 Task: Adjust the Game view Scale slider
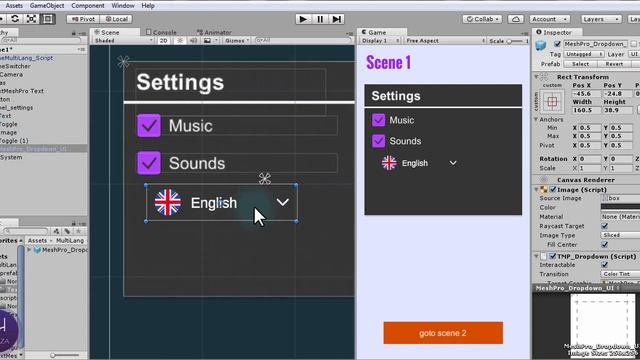point(515,41)
